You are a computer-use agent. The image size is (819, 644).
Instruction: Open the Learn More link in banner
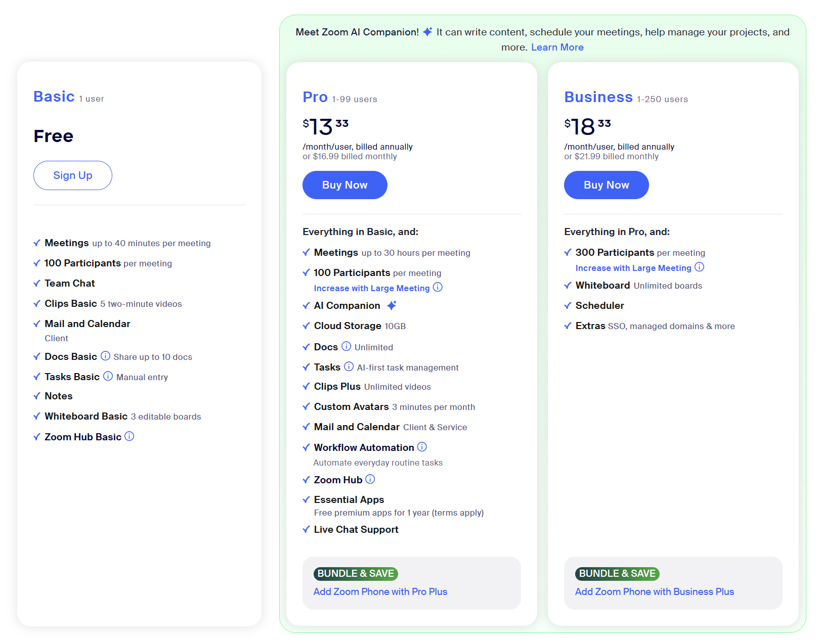click(x=557, y=47)
